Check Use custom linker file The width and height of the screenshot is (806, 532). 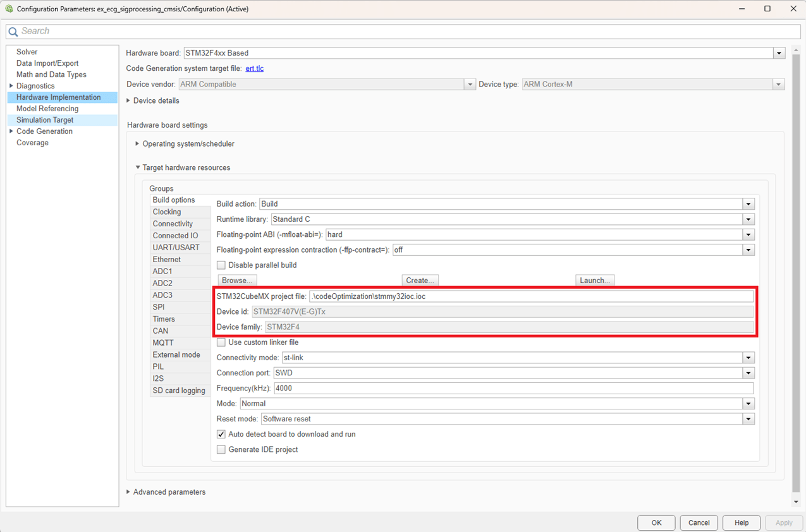(221, 342)
